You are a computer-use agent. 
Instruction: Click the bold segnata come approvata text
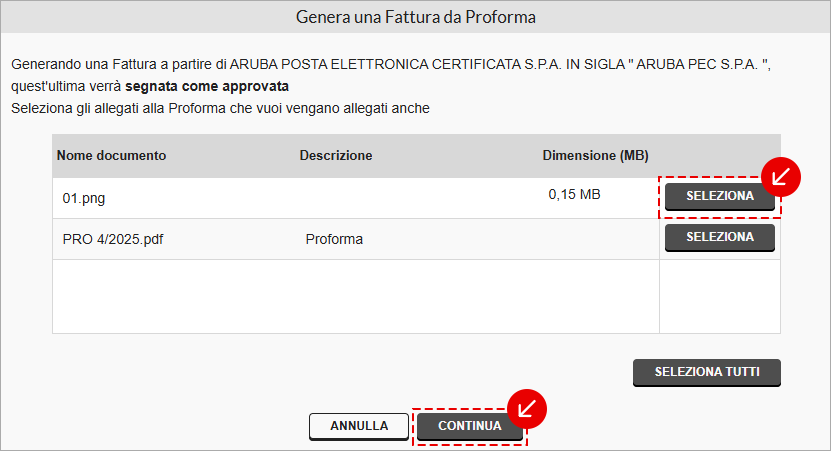[207, 86]
